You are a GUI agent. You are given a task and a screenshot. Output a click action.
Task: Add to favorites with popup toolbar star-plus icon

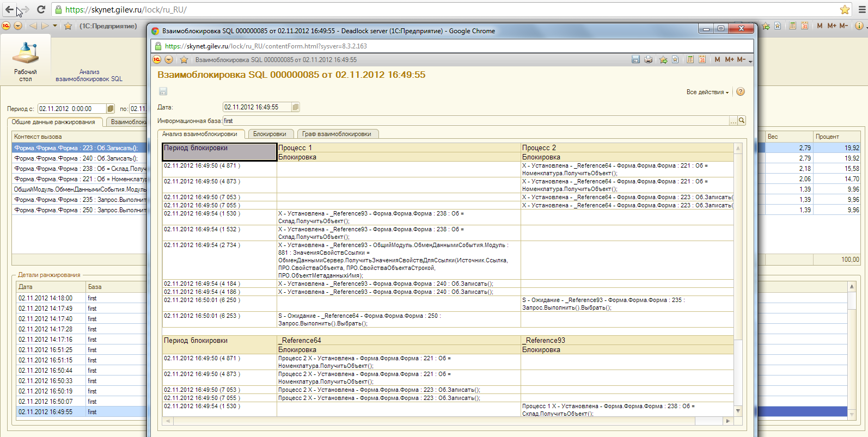coord(663,59)
